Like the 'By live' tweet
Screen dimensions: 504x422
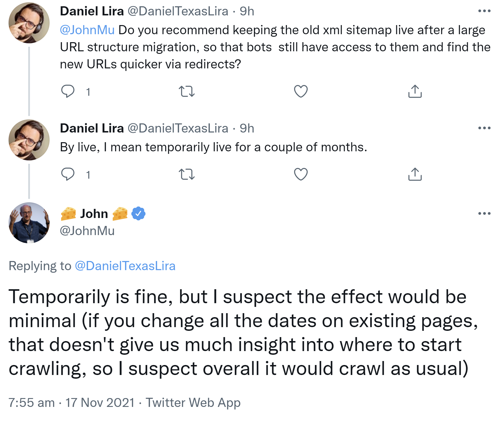coord(301,174)
